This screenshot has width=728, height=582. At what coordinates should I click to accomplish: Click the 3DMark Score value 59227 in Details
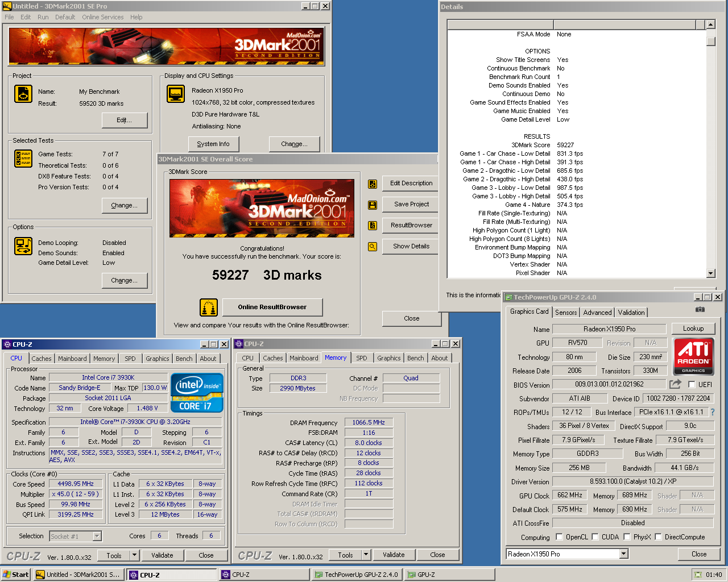tap(565, 145)
